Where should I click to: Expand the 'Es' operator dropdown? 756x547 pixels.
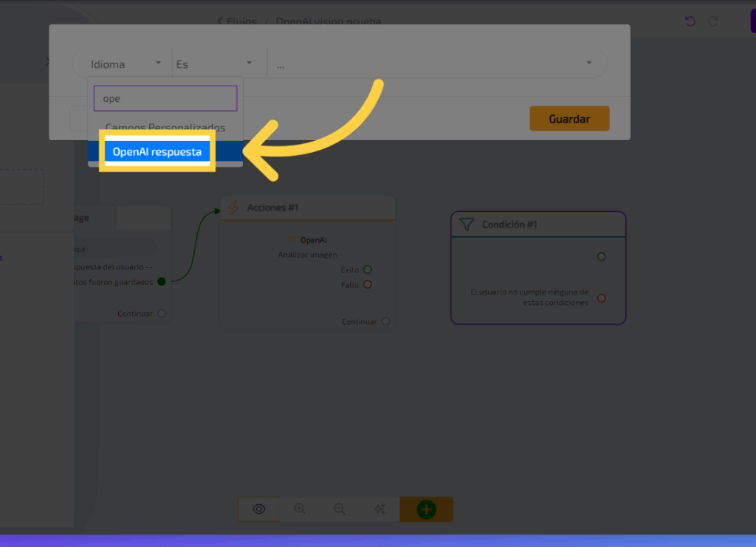pos(214,64)
